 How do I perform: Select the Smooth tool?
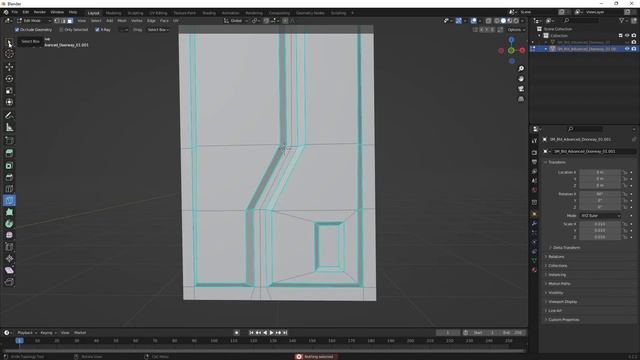[x=9, y=235]
